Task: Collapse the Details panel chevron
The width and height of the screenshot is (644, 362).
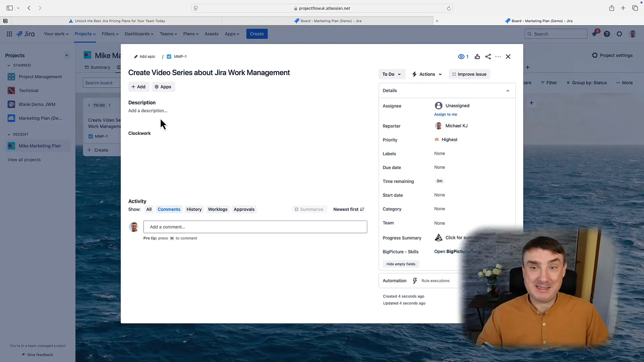Action: [508, 90]
